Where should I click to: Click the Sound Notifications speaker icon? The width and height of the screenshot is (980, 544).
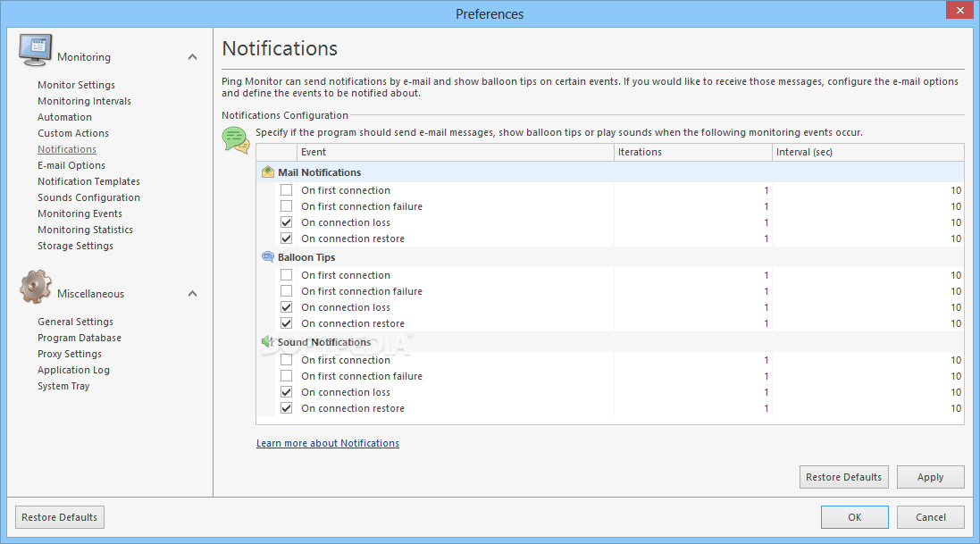[268, 342]
